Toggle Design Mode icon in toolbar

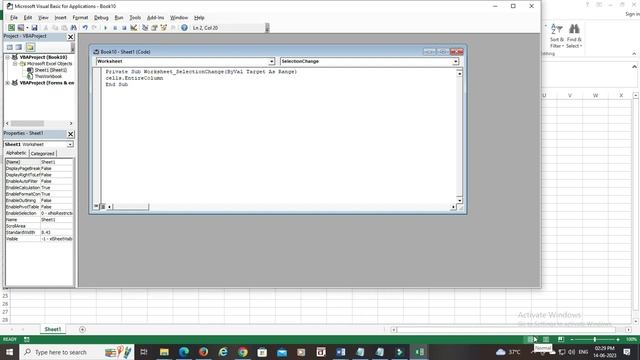133,28
